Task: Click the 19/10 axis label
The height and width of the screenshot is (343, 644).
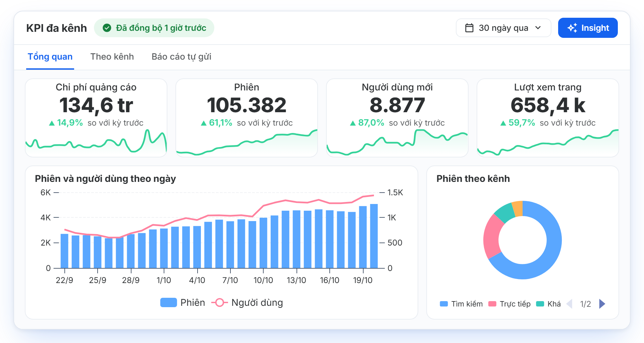Action: click(363, 280)
